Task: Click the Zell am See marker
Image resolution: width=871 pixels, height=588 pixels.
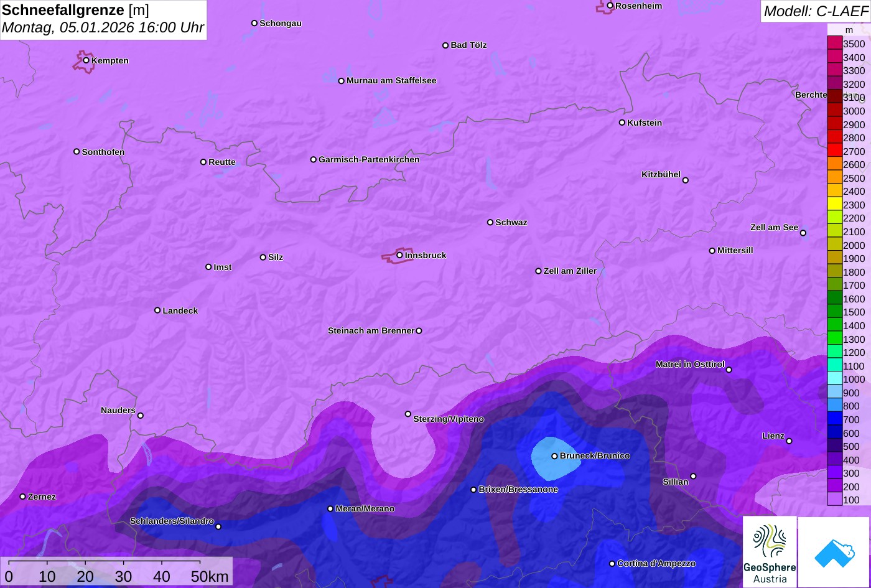Action: click(x=803, y=233)
